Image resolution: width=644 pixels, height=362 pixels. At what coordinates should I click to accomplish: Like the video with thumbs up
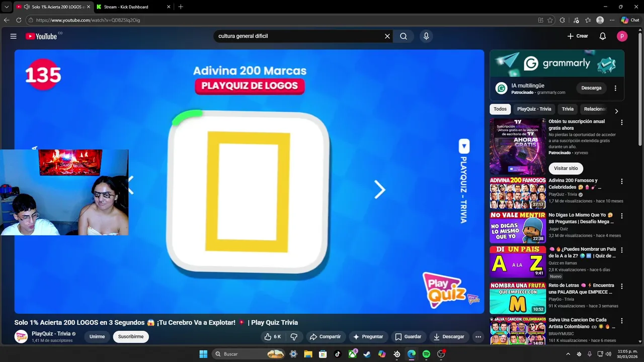[273, 337]
